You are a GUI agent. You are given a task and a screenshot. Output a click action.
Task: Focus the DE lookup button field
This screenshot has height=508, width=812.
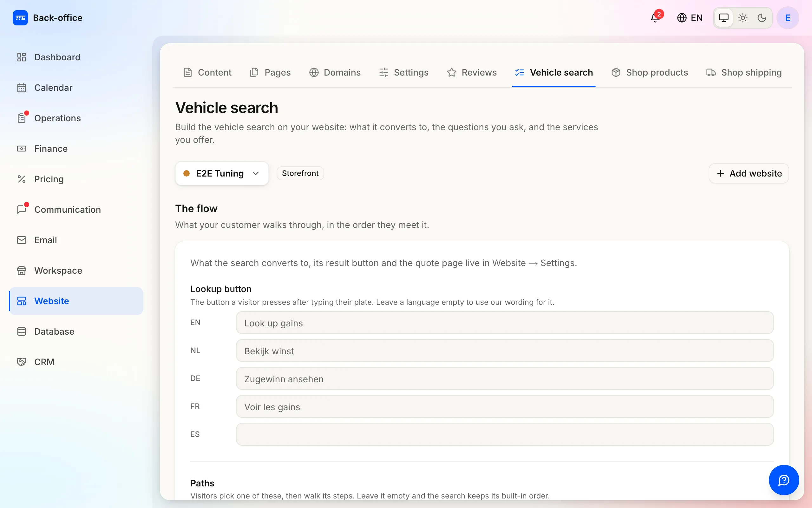(x=505, y=379)
